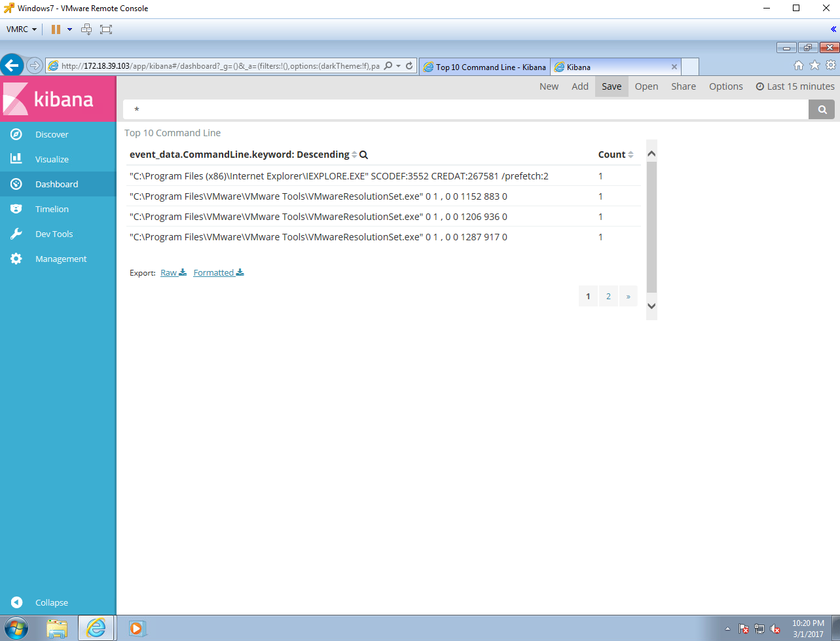Go back with the browser back arrow

[x=12, y=65]
